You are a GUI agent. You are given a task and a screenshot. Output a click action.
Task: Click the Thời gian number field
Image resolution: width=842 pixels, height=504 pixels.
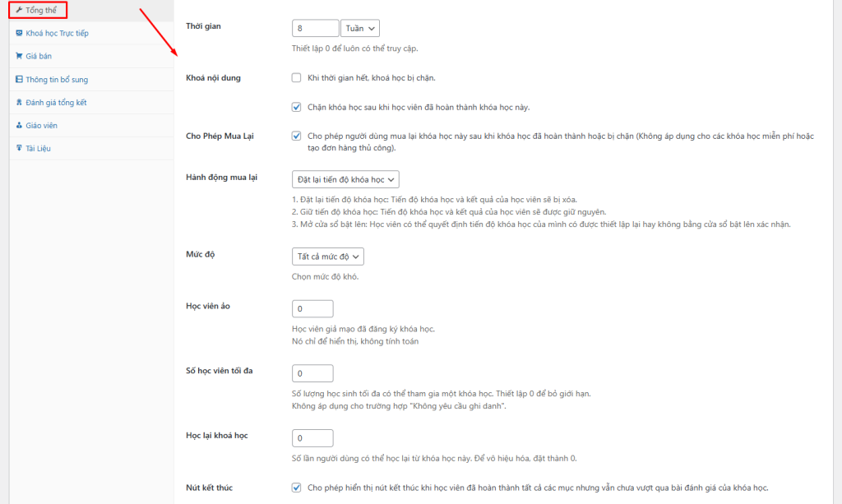click(x=315, y=28)
